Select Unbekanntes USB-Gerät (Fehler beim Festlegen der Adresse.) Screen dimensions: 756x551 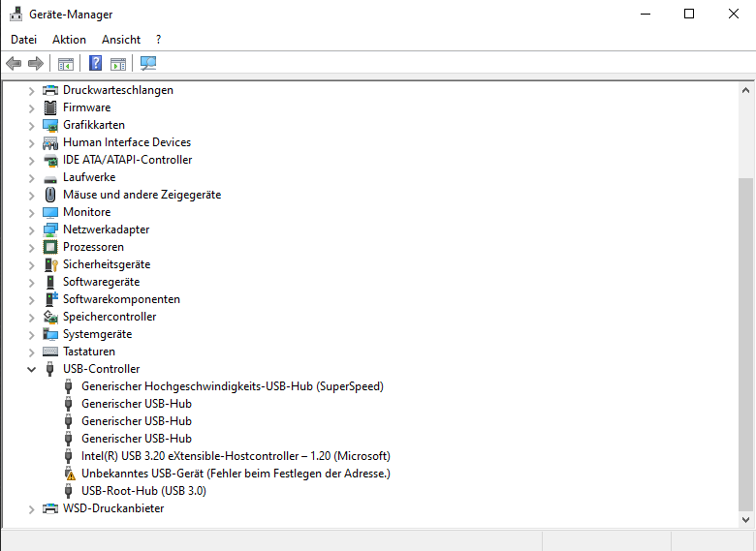point(236,474)
